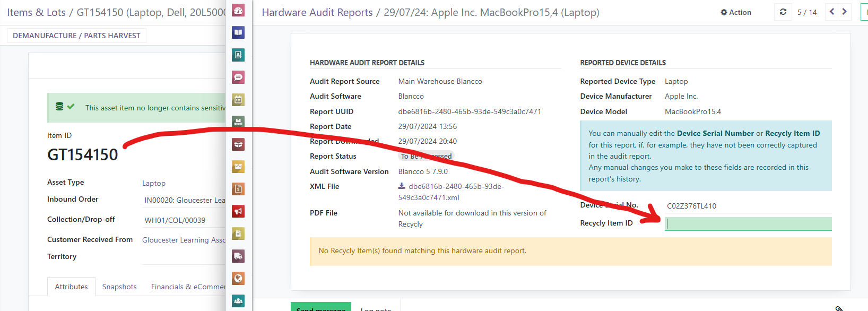Go to previous audit report record
The image size is (868, 311).
tap(831, 12)
